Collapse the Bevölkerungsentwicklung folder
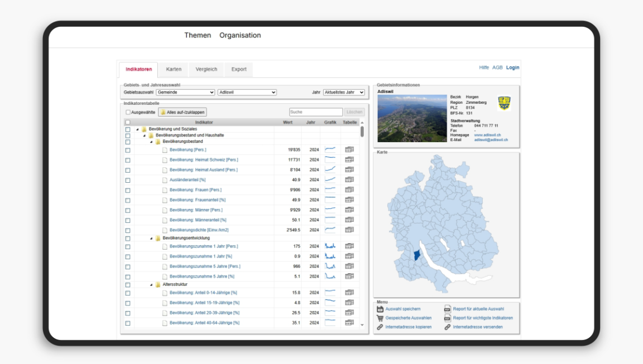The width and height of the screenshot is (643, 364). click(x=151, y=238)
